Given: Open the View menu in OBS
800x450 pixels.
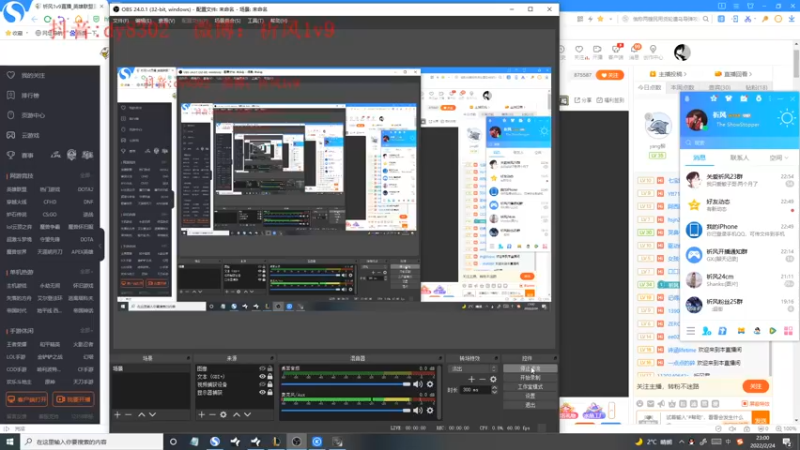Looking at the screenshot, I should pyautogui.click(x=166, y=21).
